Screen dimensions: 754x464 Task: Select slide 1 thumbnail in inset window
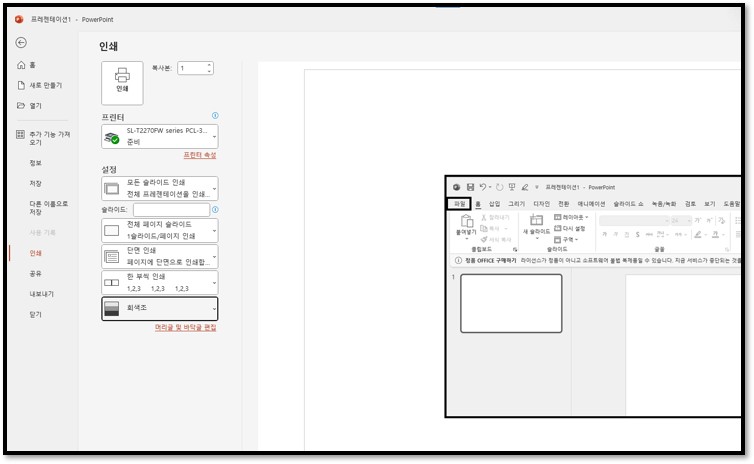point(511,303)
